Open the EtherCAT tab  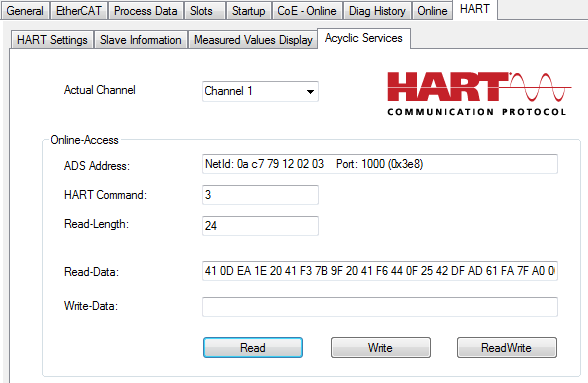pyautogui.click(x=79, y=11)
